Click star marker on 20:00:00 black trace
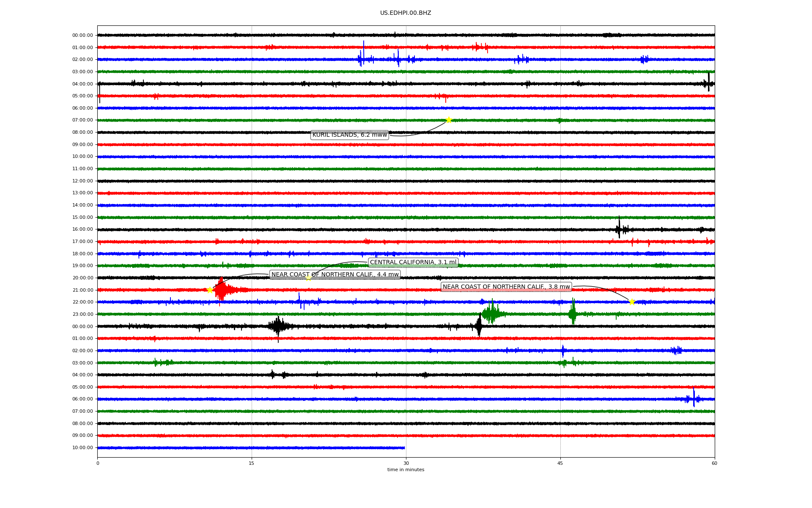Image resolution: width=812 pixels, height=508 pixels. tap(308, 278)
